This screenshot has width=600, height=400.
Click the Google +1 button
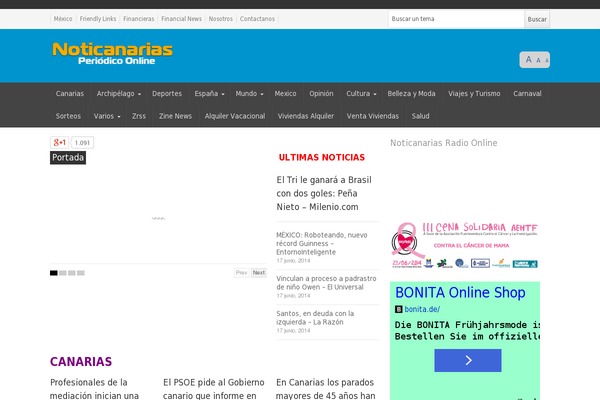coord(59,142)
